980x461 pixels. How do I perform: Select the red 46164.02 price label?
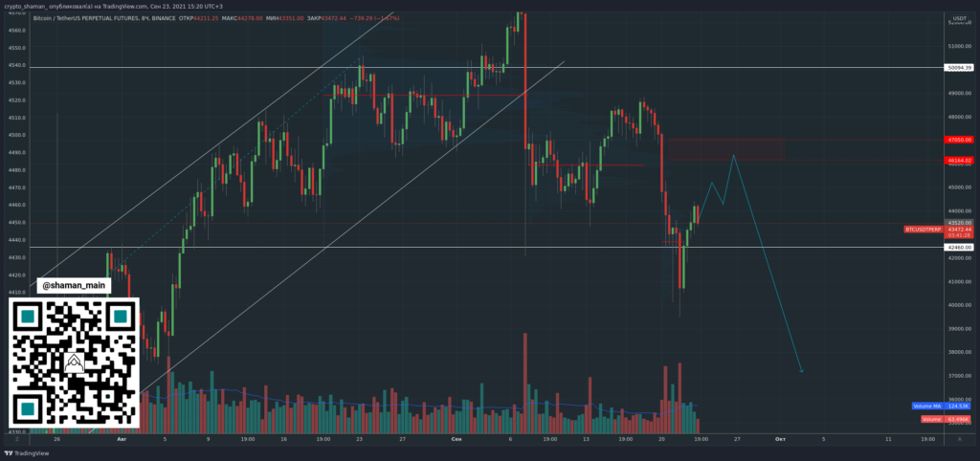click(x=957, y=161)
